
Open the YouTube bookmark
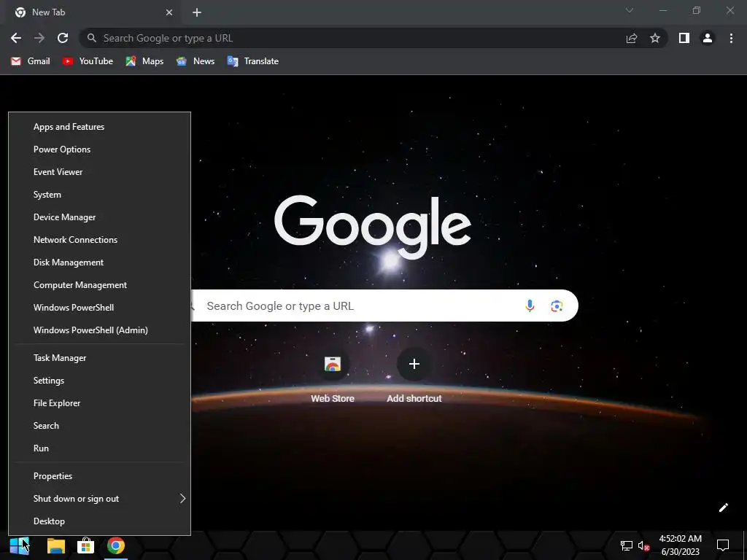88,61
